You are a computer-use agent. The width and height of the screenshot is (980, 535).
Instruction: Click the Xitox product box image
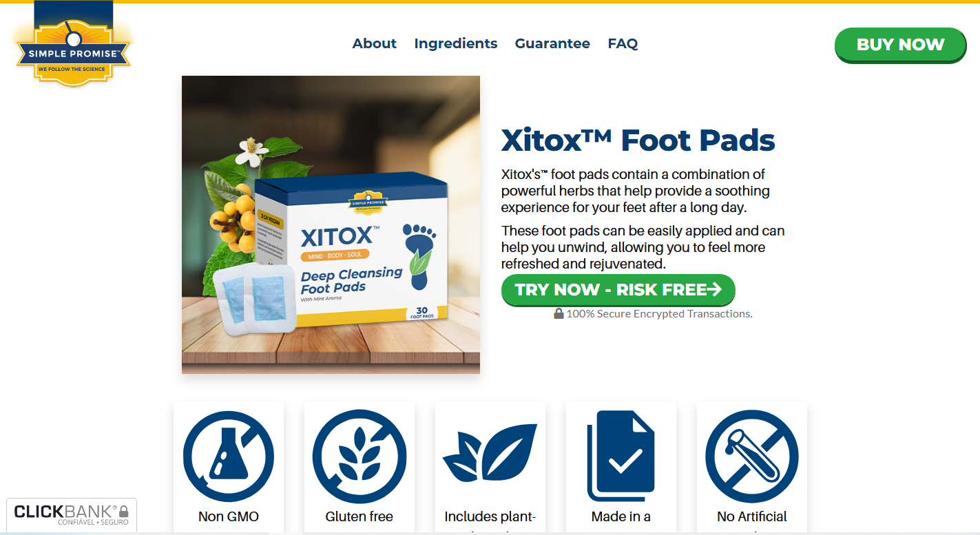click(331, 225)
